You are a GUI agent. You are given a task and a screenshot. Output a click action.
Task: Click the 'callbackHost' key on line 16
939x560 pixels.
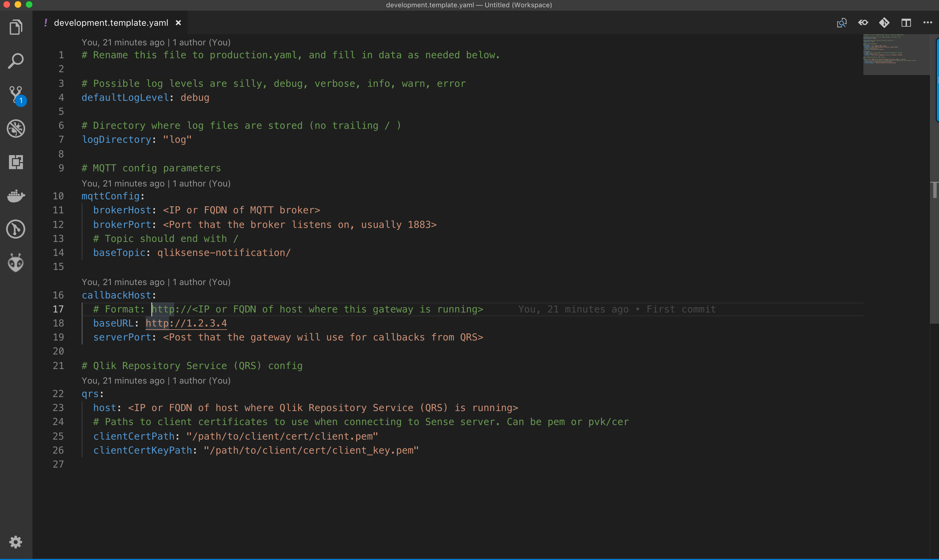click(x=116, y=295)
